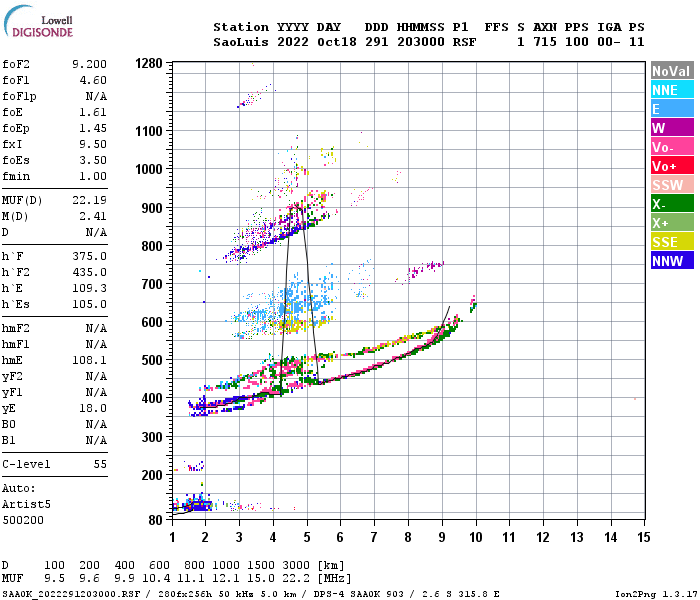The height and width of the screenshot is (600, 700).
Task: Click the Lowell Digisonde logo
Action: click(x=38, y=22)
